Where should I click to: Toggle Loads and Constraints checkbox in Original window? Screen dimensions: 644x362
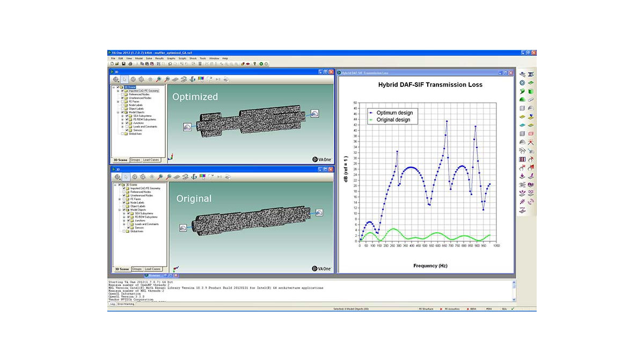click(128, 224)
